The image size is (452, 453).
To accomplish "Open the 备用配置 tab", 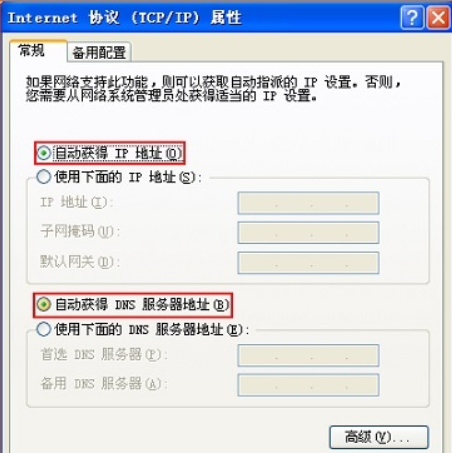I will (99, 52).
